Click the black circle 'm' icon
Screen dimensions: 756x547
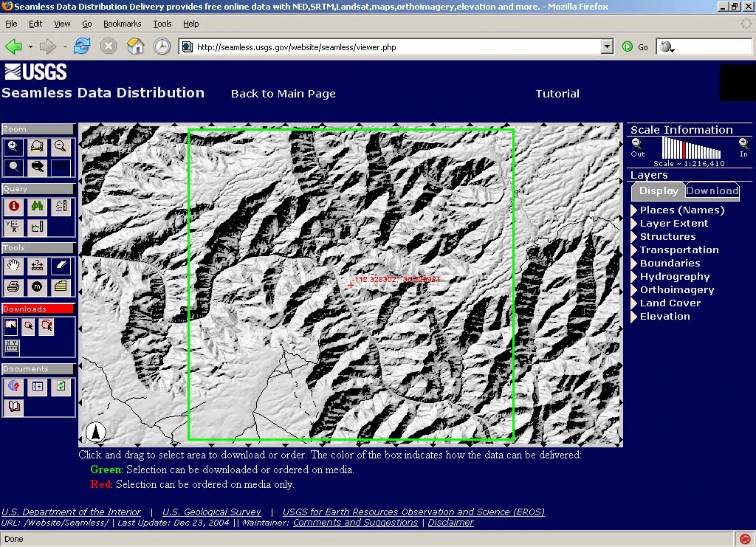[x=37, y=286]
